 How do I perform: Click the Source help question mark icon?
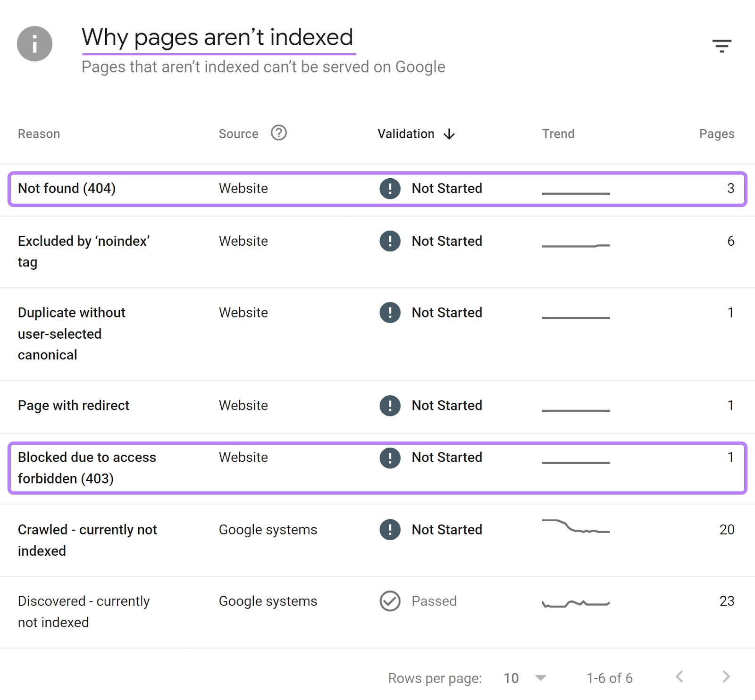(278, 133)
